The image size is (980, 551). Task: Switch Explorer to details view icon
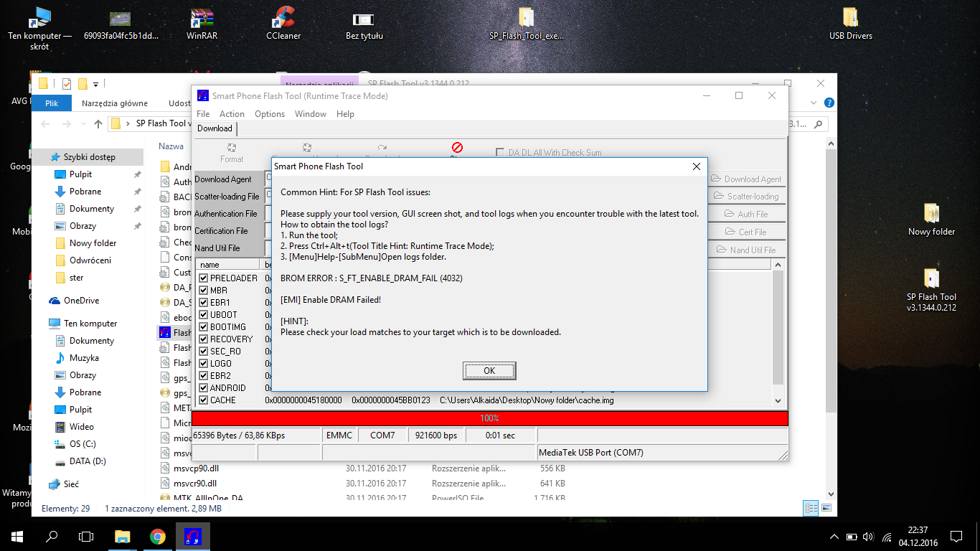point(811,508)
